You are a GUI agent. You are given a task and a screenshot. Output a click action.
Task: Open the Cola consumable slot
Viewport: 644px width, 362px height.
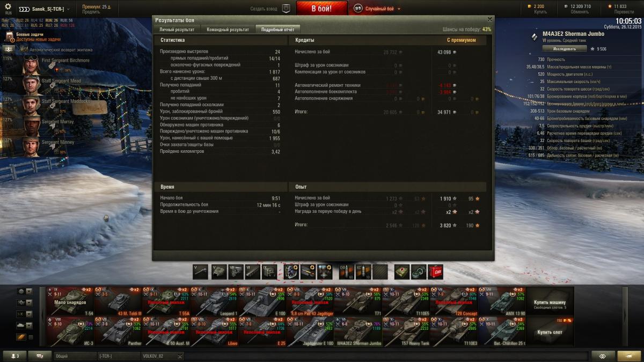click(436, 272)
